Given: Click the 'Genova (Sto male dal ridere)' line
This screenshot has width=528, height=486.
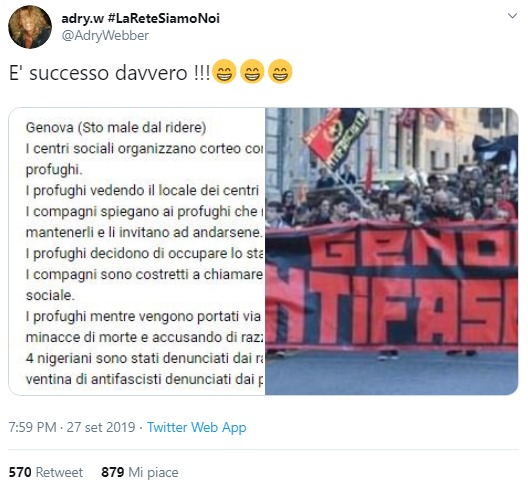Looking at the screenshot, I should point(116,128).
